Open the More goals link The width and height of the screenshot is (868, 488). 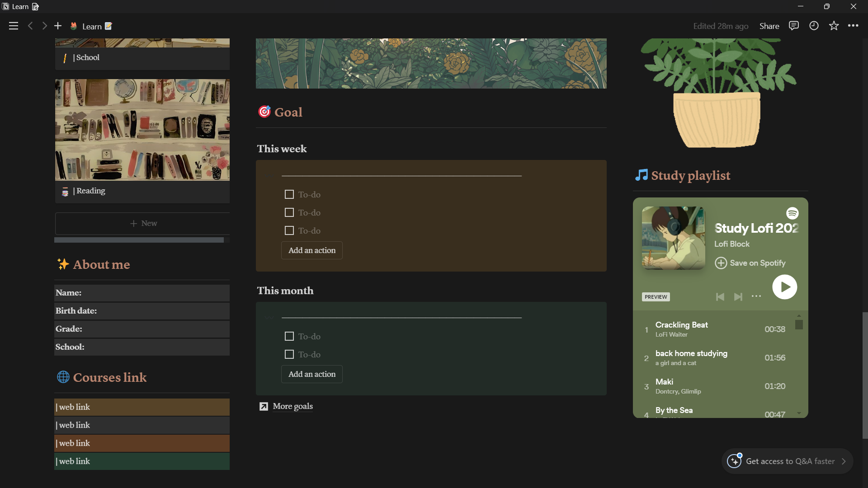[x=292, y=406]
